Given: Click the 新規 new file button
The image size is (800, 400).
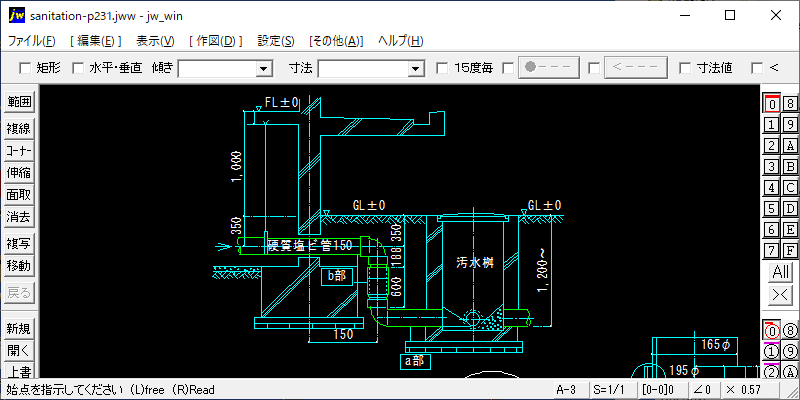Looking at the screenshot, I should coord(19,329).
